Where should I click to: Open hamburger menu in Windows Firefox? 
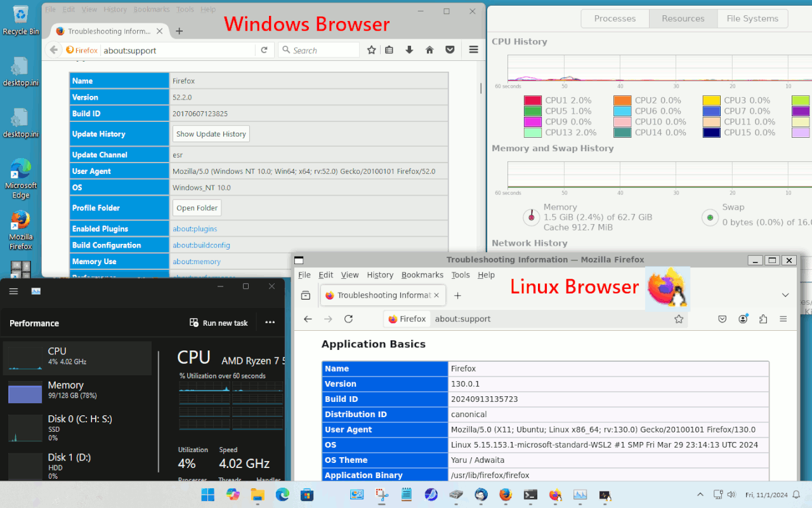tap(473, 50)
